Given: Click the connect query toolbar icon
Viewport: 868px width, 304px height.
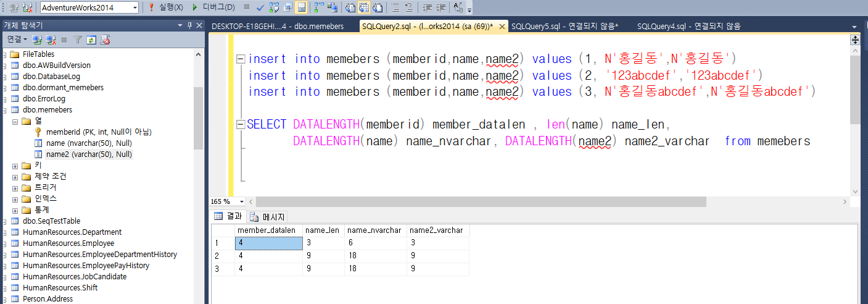Looking at the screenshot, I should pyautogui.click(x=14, y=7).
